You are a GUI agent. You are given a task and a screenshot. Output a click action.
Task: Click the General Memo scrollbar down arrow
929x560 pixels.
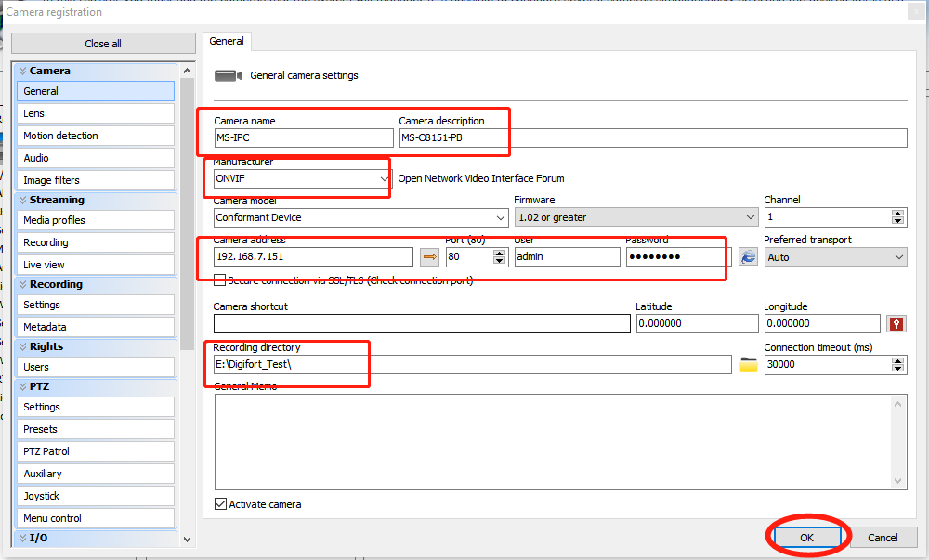tap(898, 481)
